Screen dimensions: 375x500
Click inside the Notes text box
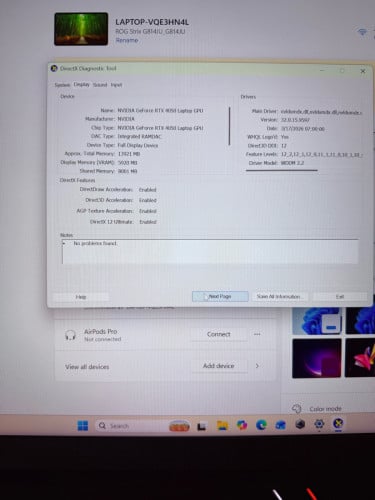[x=210, y=252]
